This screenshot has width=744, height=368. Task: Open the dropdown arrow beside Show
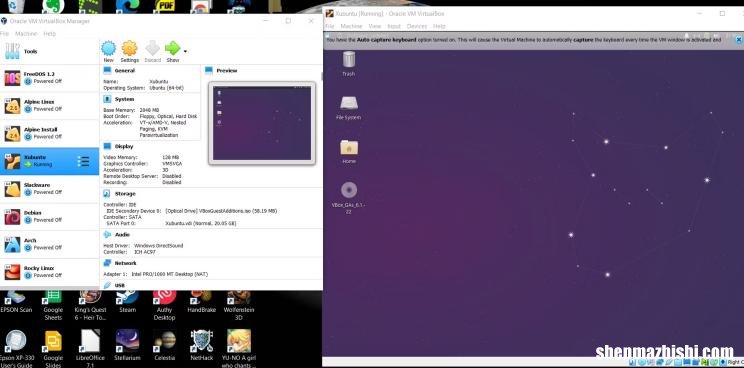tap(185, 51)
